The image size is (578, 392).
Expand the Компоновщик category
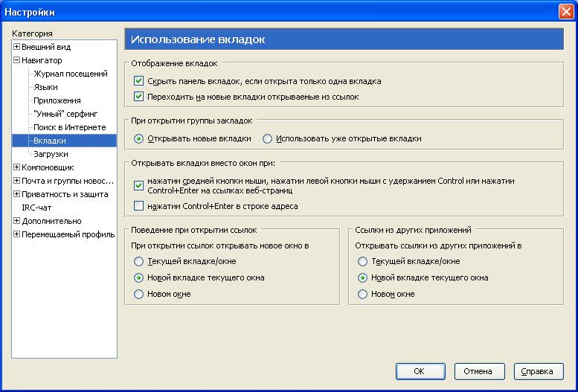[16, 167]
